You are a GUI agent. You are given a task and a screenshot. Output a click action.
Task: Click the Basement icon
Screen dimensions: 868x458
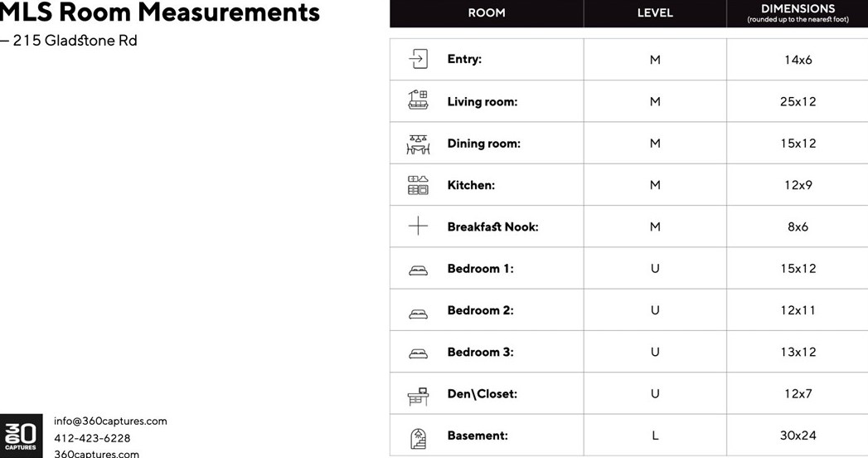(419, 438)
